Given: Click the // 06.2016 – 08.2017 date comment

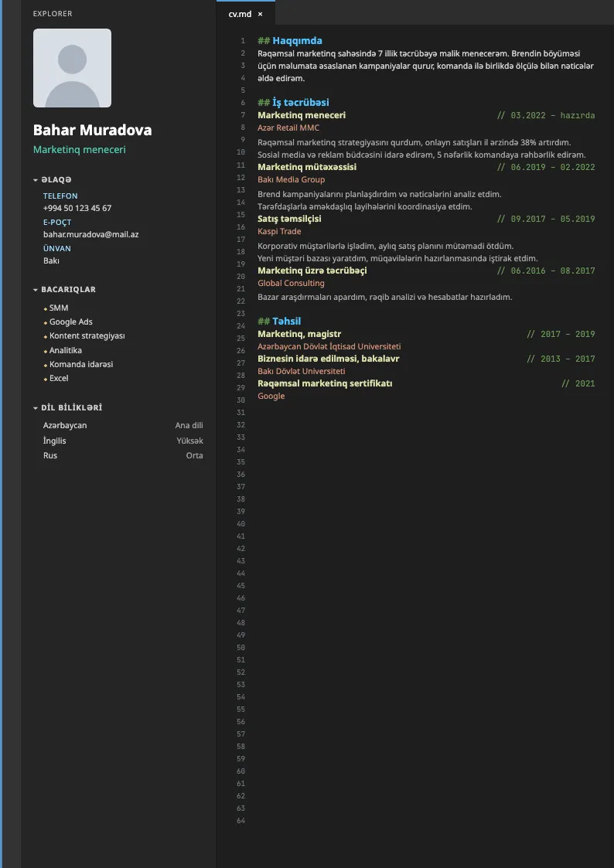Looking at the screenshot, I should click(x=546, y=271).
